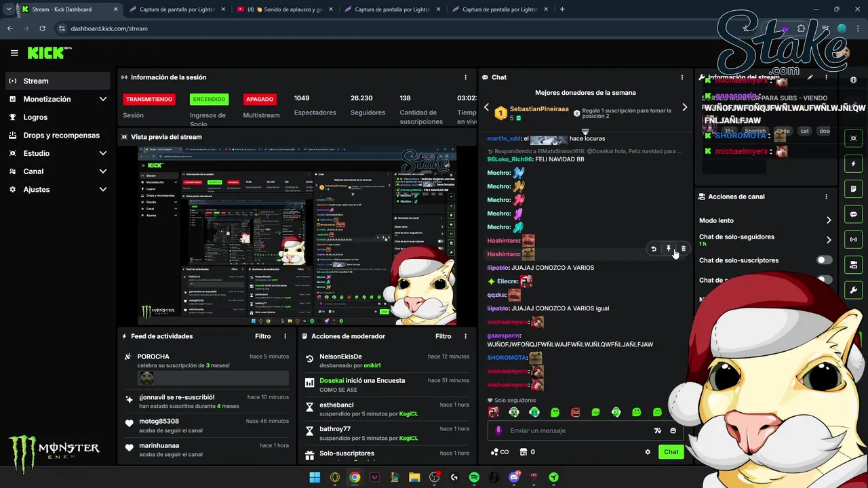
Task: Open Modo lento options chevron
Action: [828, 220]
